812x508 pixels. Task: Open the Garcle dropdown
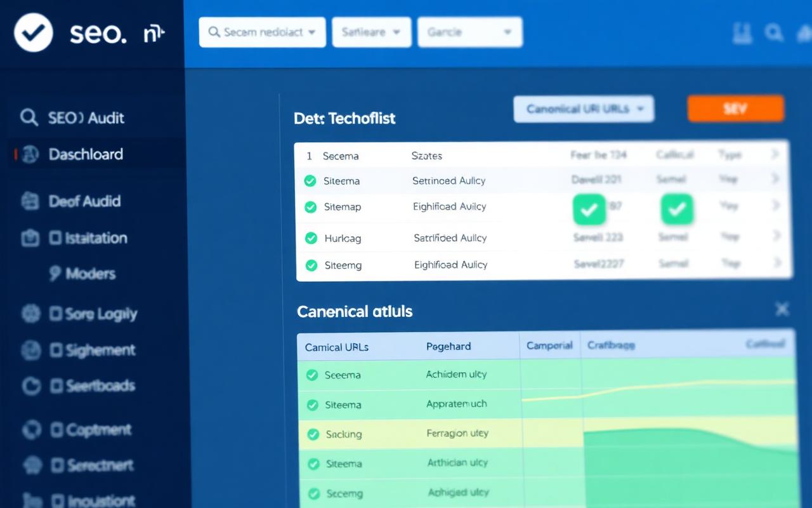470,32
